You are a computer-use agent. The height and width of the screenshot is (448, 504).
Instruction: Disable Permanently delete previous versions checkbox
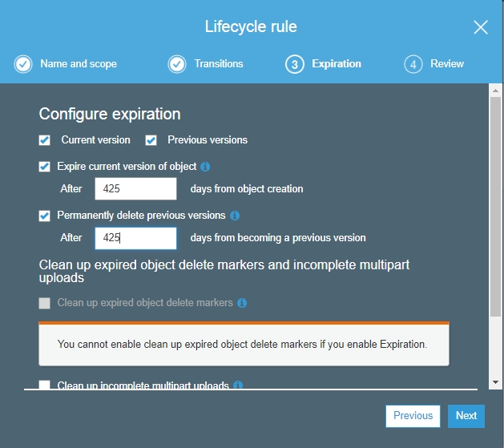click(x=45, y=216)
